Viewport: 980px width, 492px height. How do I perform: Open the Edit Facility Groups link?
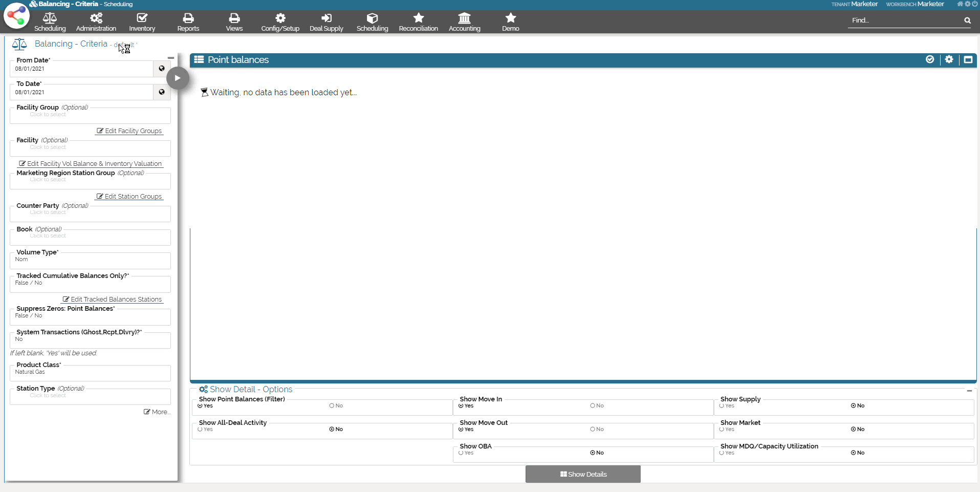129,131
